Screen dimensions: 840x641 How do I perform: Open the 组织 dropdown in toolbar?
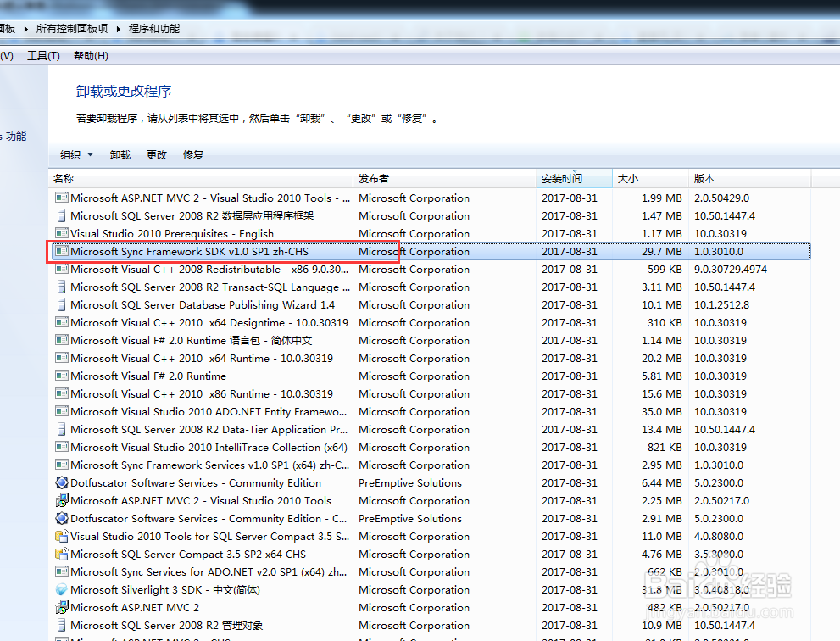pos(76,155)
